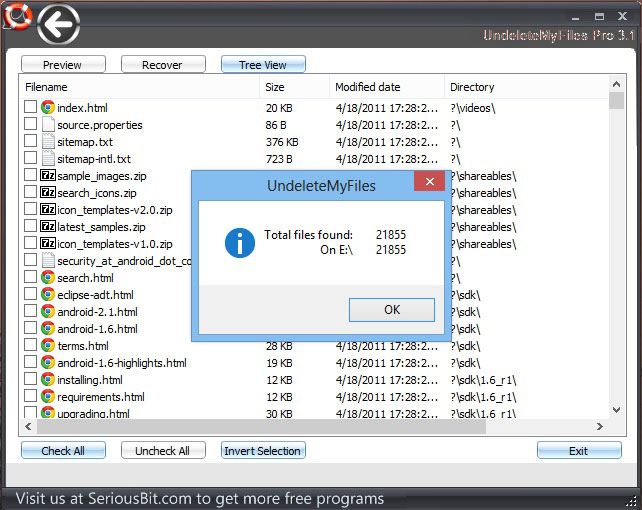
Task: Click the 7z icon of icon_templates-v2.0.zip
Action: click(48, 209)
